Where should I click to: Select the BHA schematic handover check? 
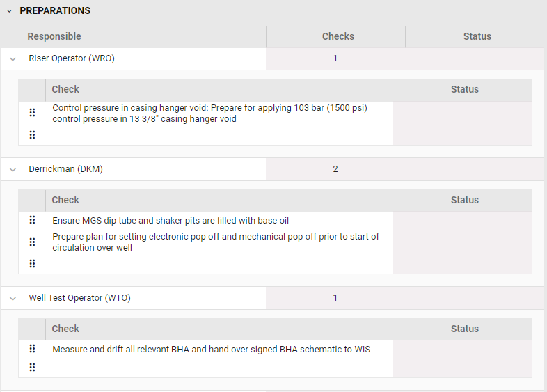point(211,350)
